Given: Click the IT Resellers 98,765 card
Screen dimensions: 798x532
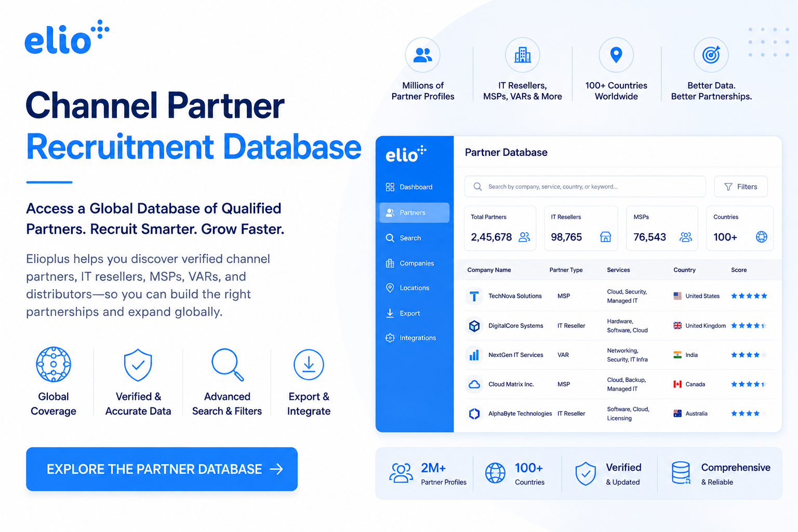Looking at the screenshot, I should pos(581,229).
